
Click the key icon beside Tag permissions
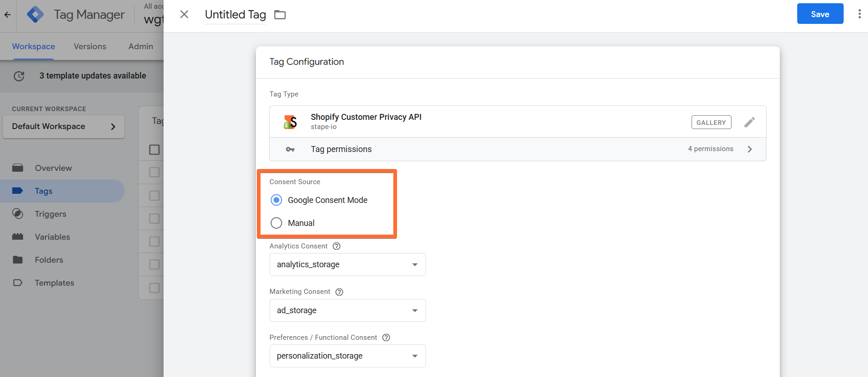(290, 149)
